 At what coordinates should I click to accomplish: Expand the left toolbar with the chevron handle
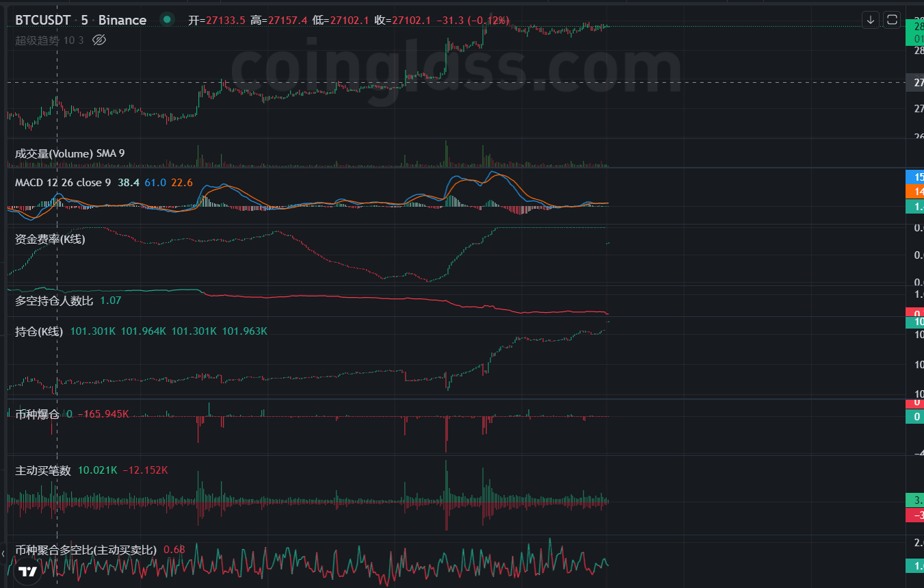[x=3, y=553]
